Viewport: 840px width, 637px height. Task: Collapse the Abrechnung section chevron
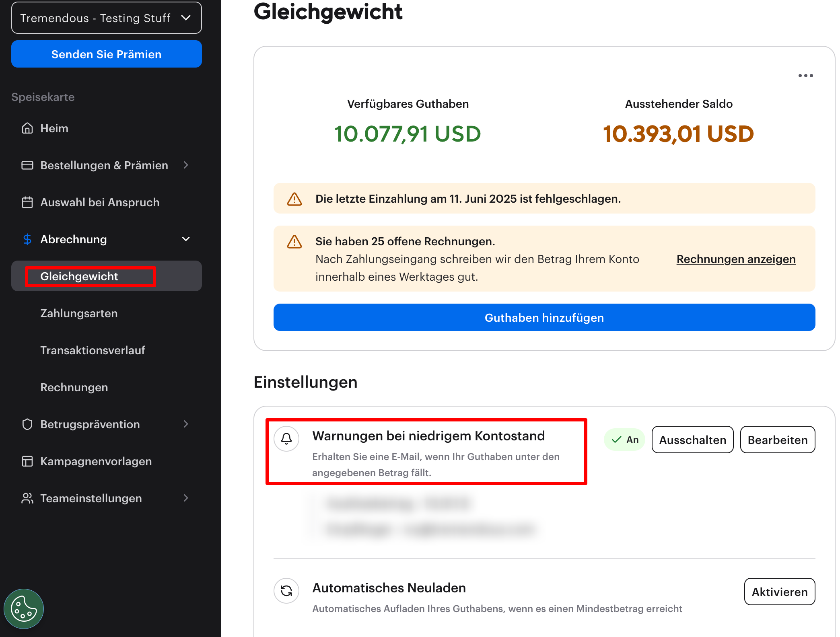(x=186, y=239)
